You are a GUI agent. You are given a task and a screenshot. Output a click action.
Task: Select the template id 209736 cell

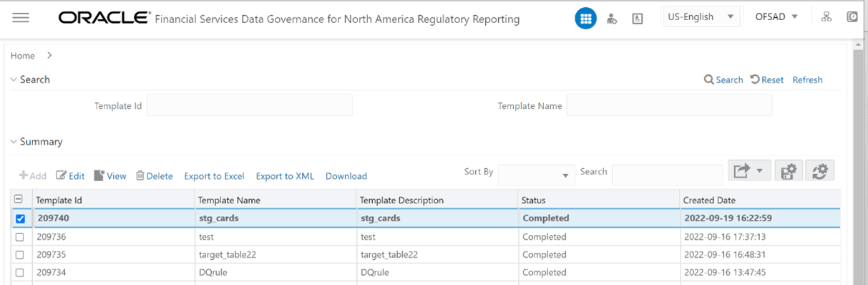tap(113, 237)
